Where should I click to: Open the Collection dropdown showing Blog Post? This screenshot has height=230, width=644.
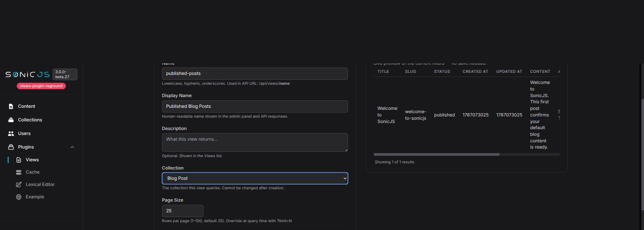click(255, 178)
